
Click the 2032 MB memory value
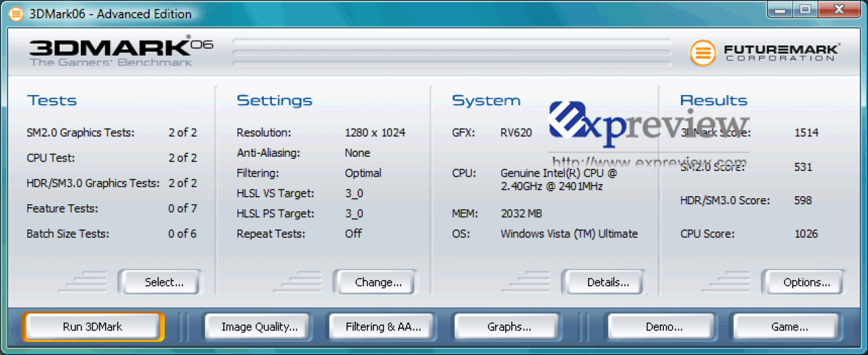[521, 214]
